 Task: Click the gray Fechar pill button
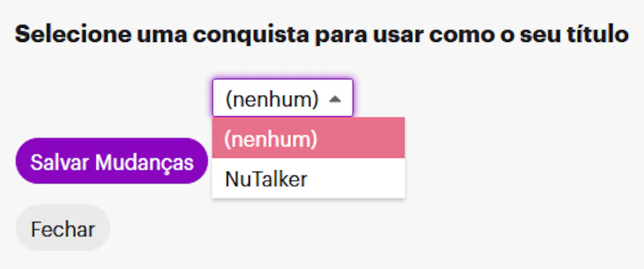(x=63, y=228)
